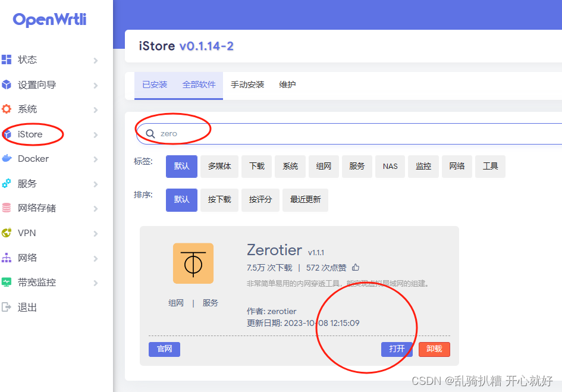Expand the 状态 menu chevron
The height and width of the screenshot is (392, 562).
tap(96, 60)
